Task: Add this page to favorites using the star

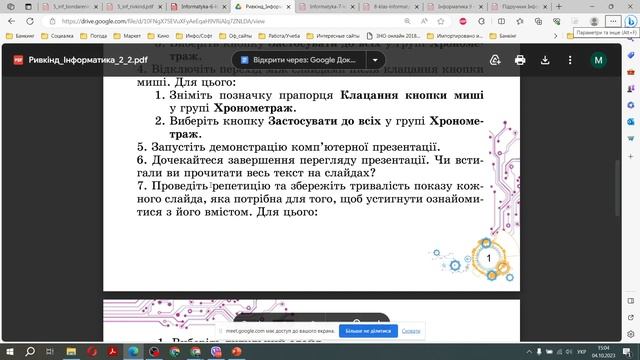Action: click(x=441, y=21)
